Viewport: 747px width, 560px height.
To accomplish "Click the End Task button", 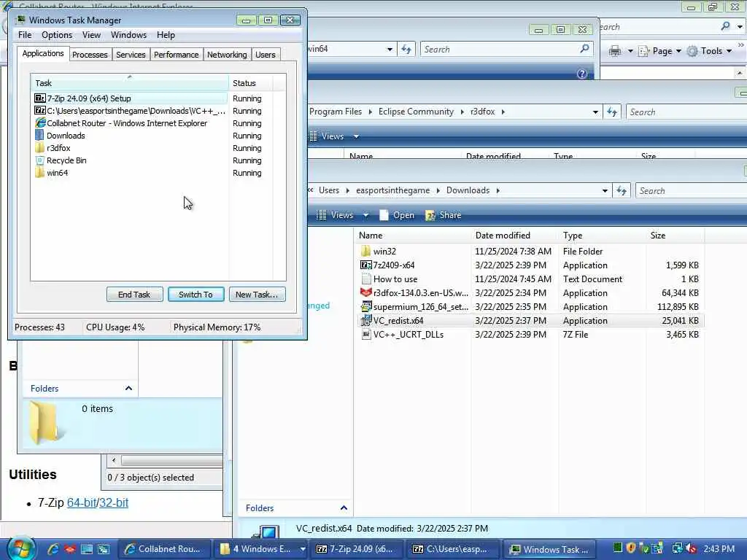I will point(134,295).
